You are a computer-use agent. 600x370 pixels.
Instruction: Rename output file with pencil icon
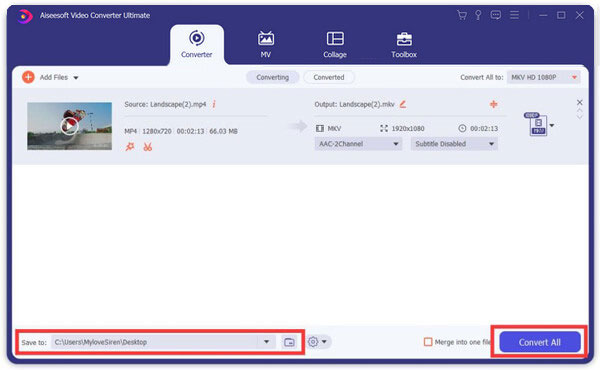(403, 104)
